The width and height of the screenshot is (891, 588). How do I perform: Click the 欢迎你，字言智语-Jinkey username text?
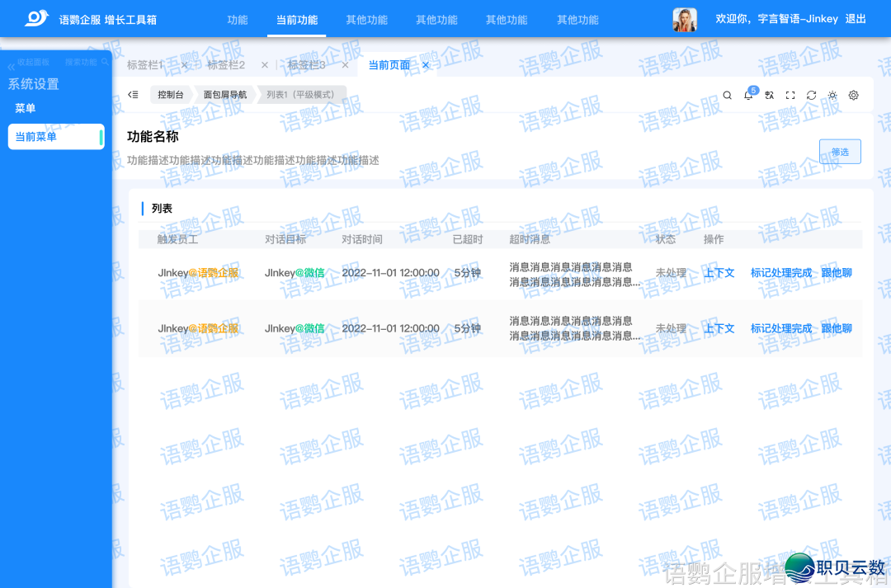777,19
